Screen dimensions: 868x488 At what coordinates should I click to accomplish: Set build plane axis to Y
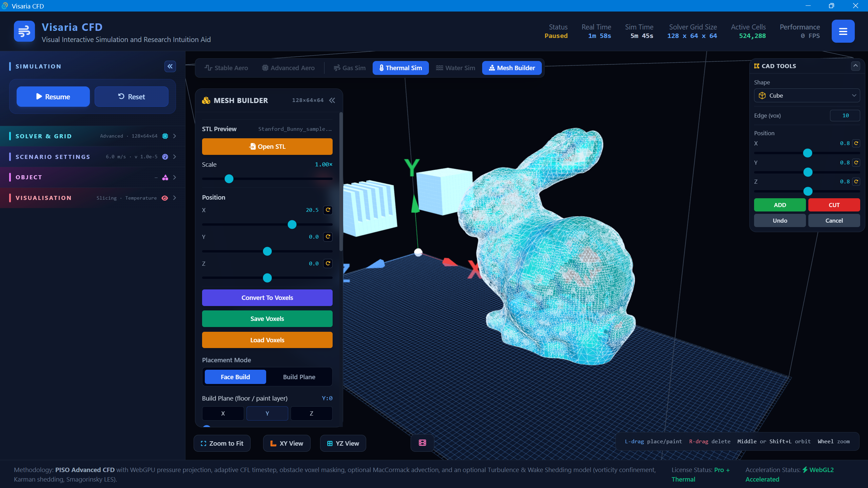coord(267,413)
